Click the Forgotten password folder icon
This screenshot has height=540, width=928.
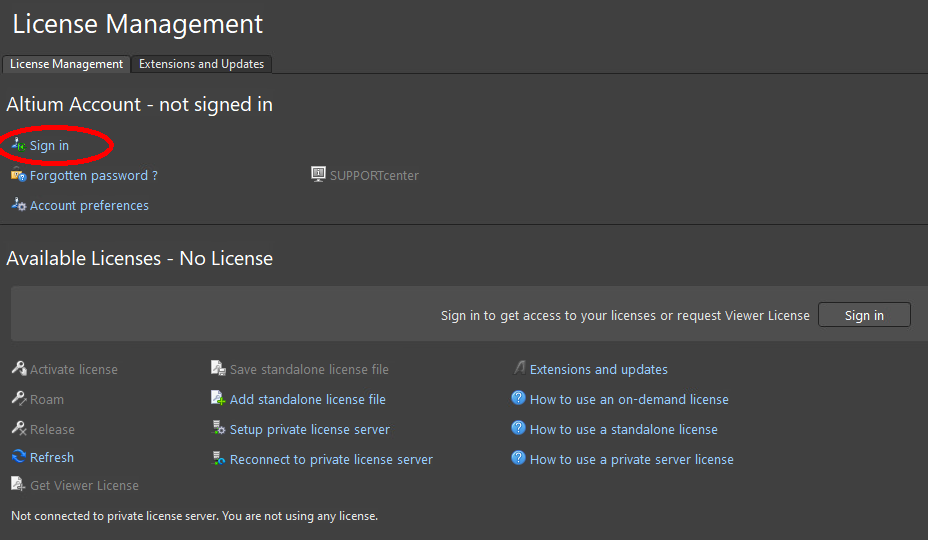[x=19, y=175]
